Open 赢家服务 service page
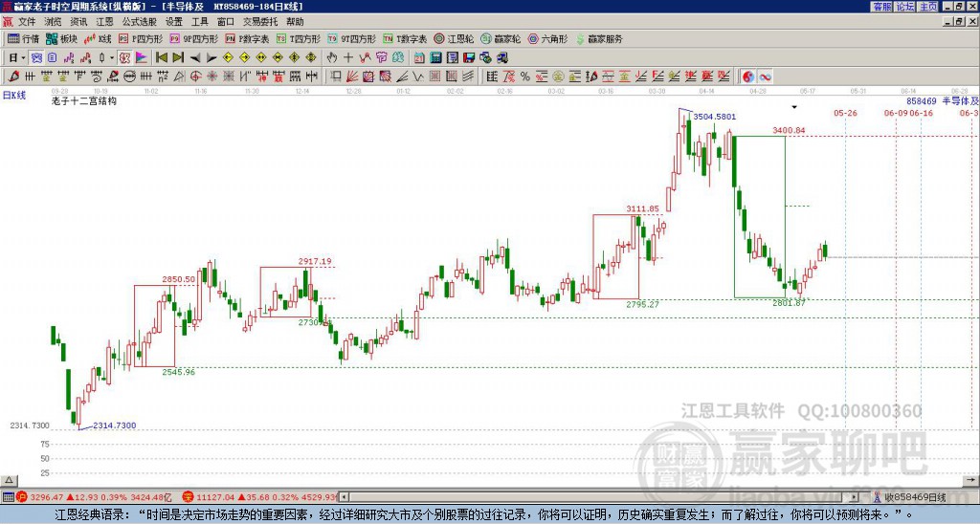 point(599,38)
